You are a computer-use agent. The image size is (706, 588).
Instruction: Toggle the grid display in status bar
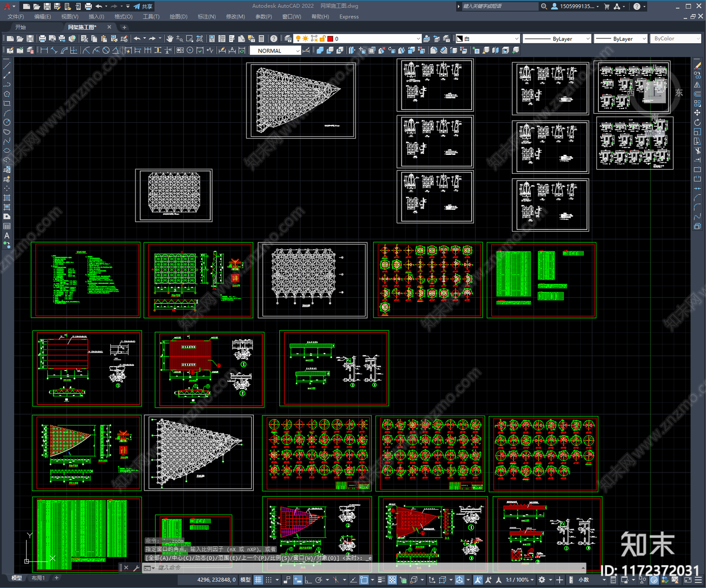(259, 580)
